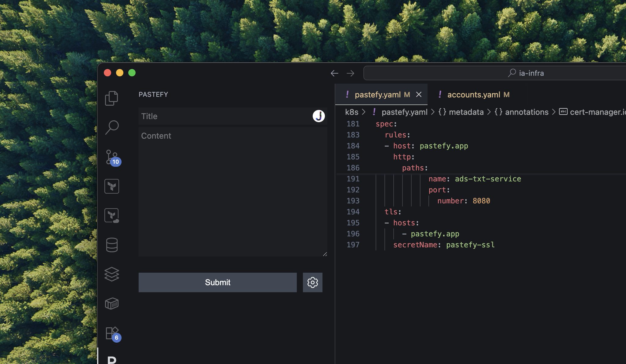Close the pastefy.yaml tab
The image size is (626, 364).
pos(419,95)
